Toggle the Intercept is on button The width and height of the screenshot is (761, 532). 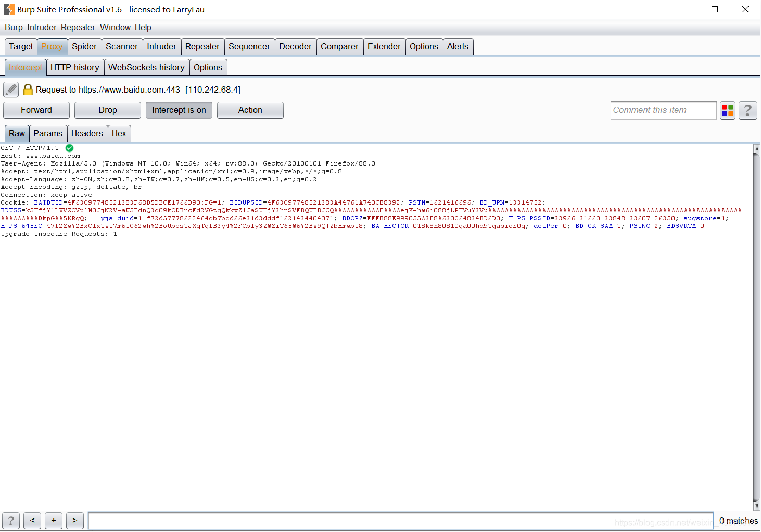179,110
